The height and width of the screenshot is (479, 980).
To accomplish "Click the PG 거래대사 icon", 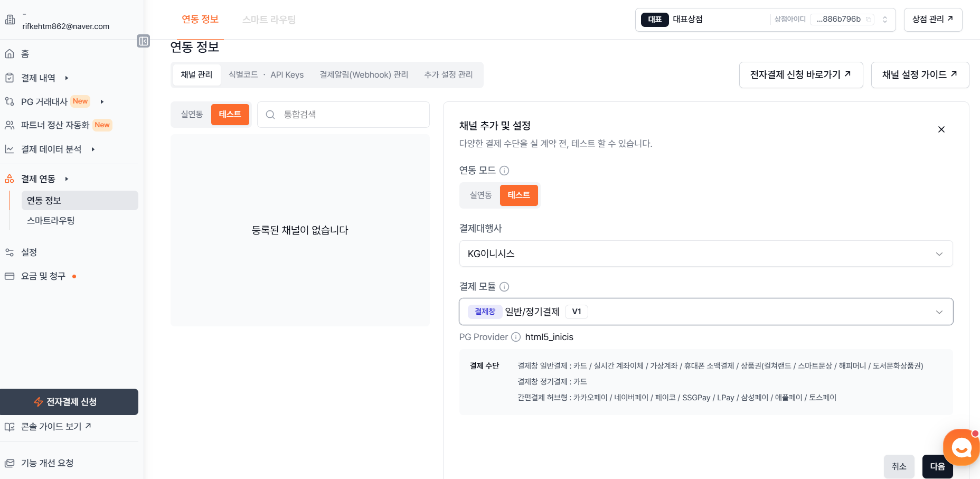I will click(10, 101).
